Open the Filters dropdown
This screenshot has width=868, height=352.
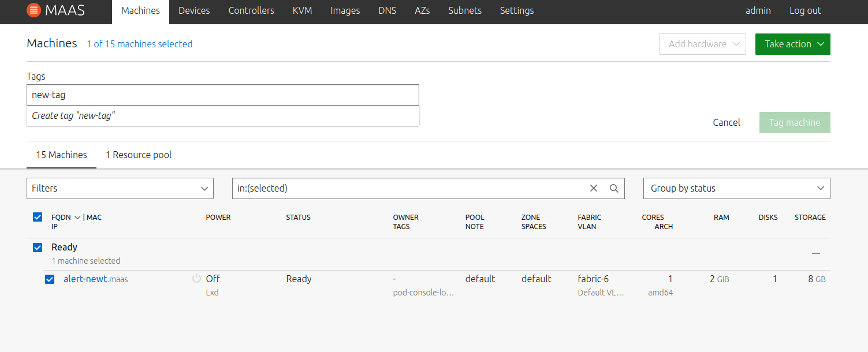[x=120, y=188]
